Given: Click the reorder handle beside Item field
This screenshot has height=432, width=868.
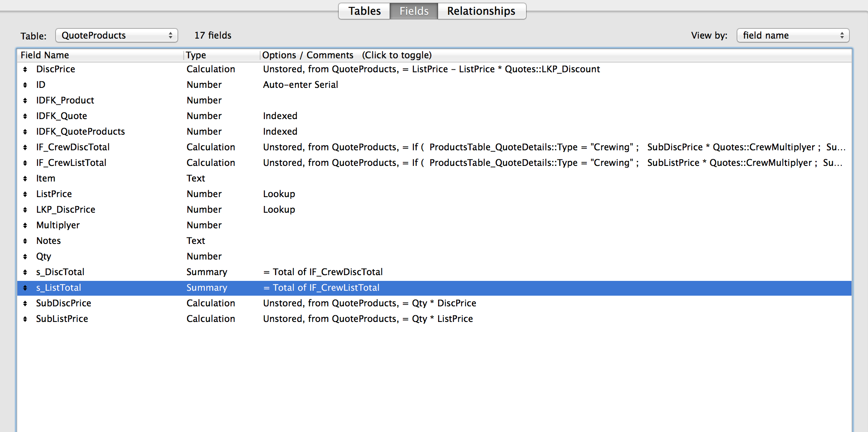Looking at the screenshot, I should (x=25, y=179).
